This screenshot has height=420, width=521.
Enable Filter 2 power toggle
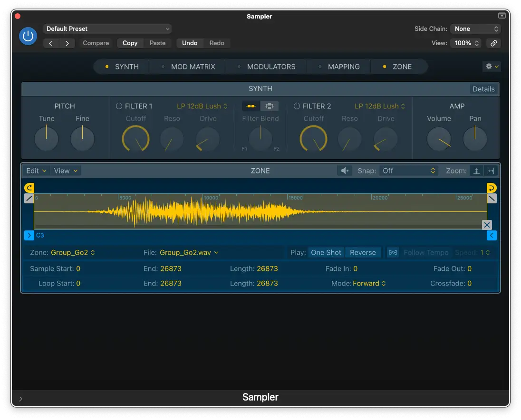coord(297,106)
